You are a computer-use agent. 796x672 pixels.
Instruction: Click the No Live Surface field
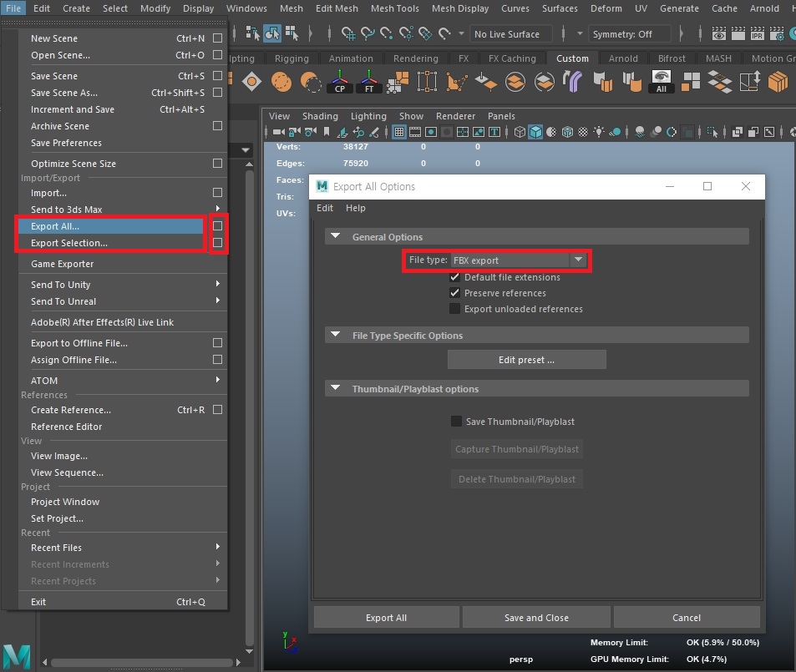[x=511, y=34]
